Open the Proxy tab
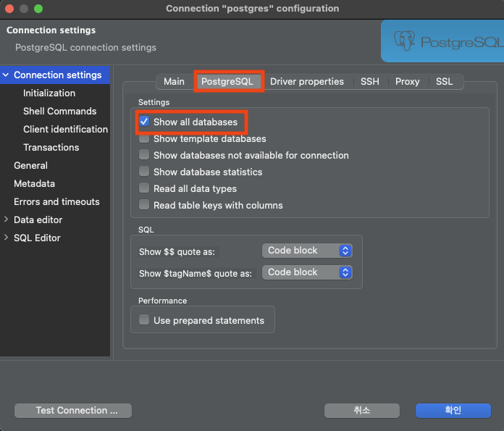 tap(407, 82)
